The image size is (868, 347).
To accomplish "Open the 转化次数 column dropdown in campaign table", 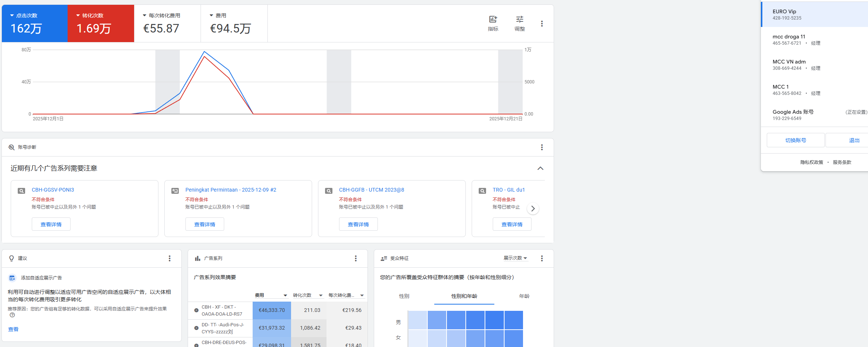I will (321, 295).
